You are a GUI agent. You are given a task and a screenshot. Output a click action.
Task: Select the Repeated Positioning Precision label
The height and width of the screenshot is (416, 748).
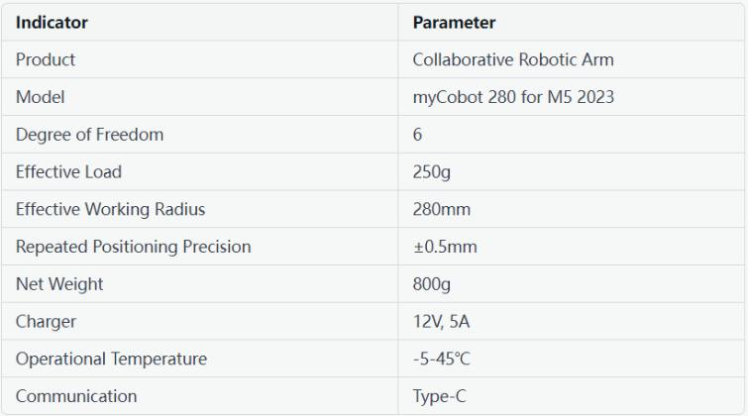133,247
